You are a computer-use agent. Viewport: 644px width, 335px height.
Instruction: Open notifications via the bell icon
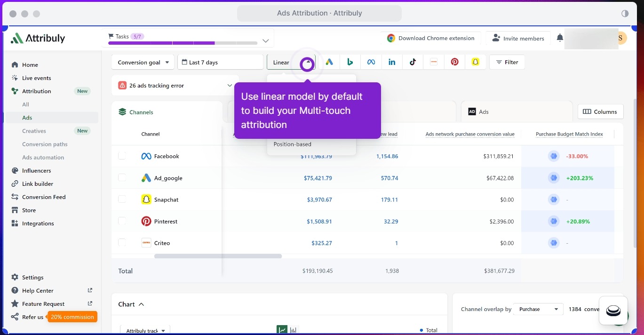click(x=559, y=38)
